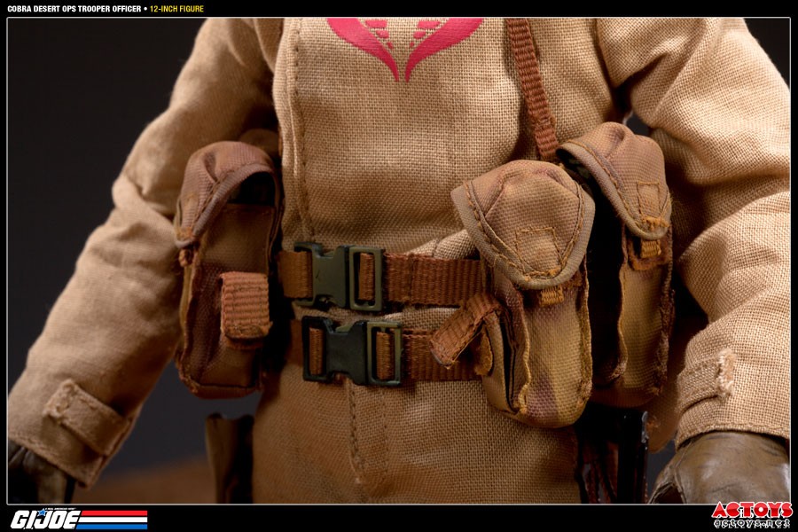Click the webbing loop on the pouch
The width and height of the screenshot is (798, 532).
245,305
